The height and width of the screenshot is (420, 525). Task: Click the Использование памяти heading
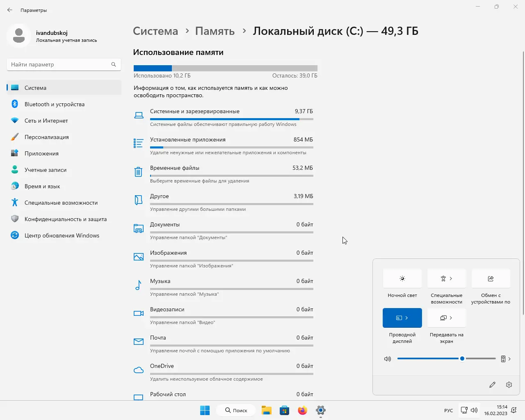point(178,52)
